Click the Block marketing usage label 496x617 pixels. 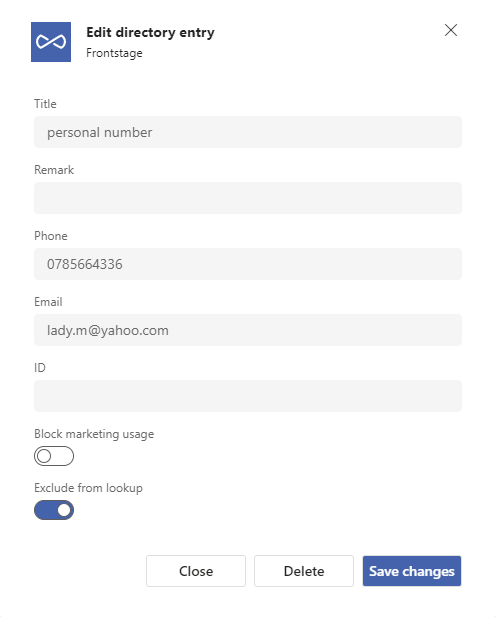pyautogui.click(x=94, y=434)
